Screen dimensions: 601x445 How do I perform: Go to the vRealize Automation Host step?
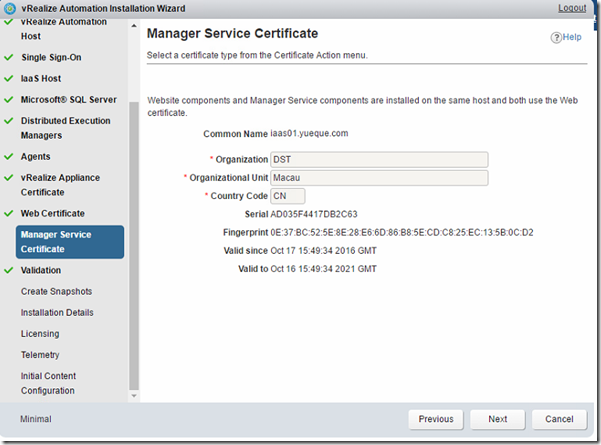64,29
